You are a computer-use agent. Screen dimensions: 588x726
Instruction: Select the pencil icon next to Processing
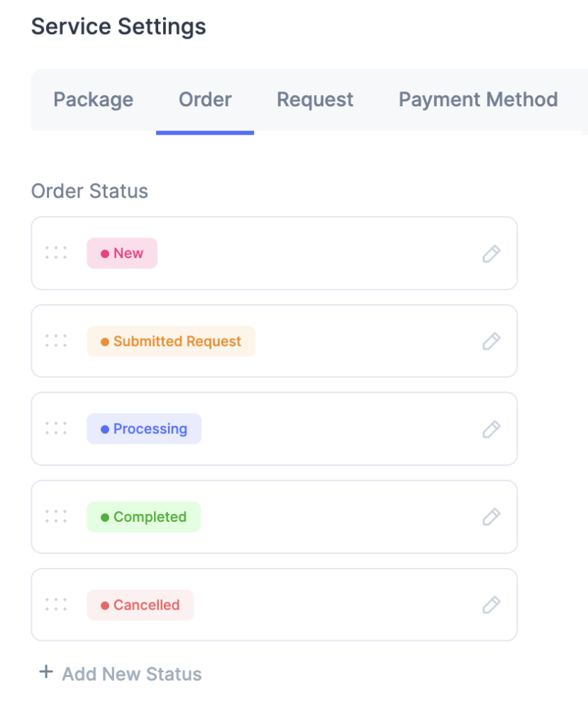click(x=492, y=429)
